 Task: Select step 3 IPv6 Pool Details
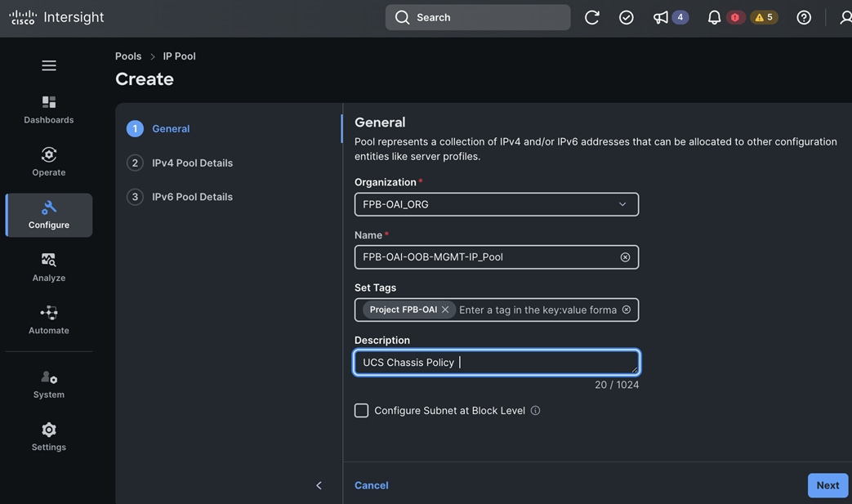[180, 197]
